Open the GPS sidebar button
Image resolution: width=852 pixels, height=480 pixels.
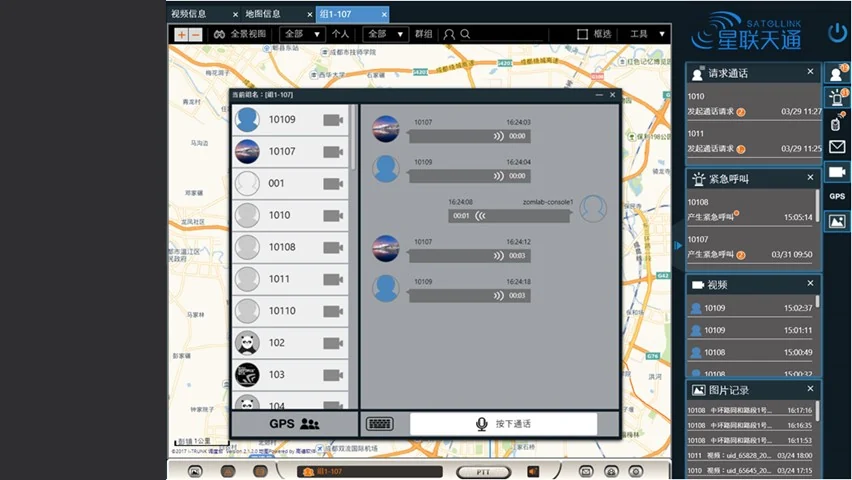(837, 196)
